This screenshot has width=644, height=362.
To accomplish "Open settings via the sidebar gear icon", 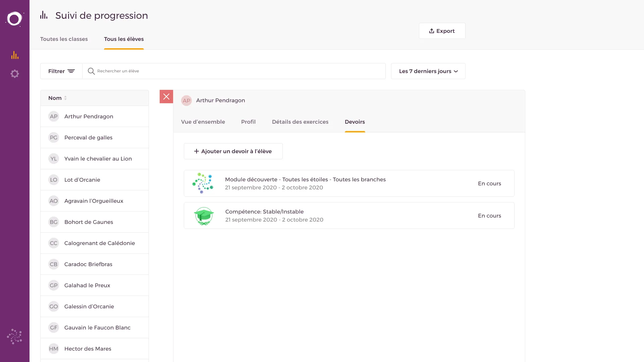I will [x=15, y=74].
